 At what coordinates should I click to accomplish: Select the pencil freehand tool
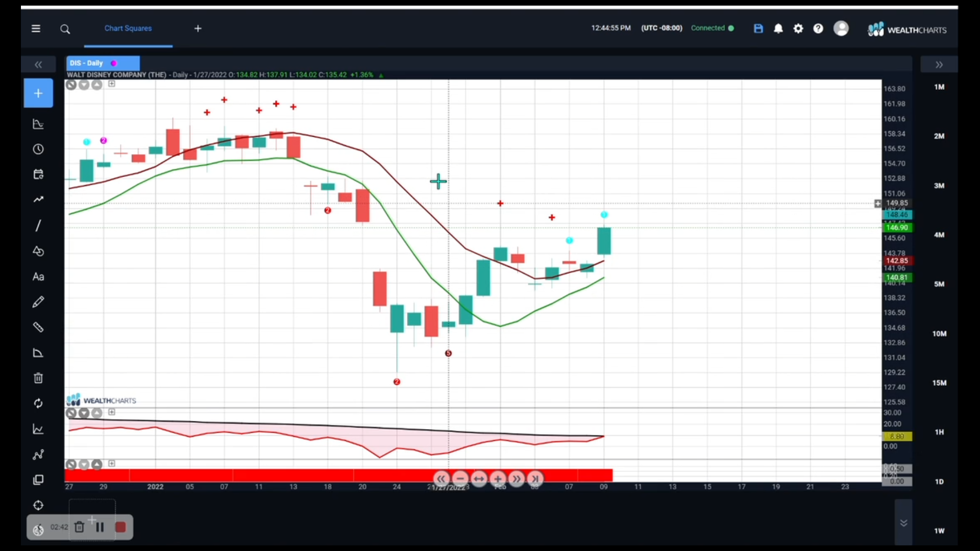(x=38, y=302)
